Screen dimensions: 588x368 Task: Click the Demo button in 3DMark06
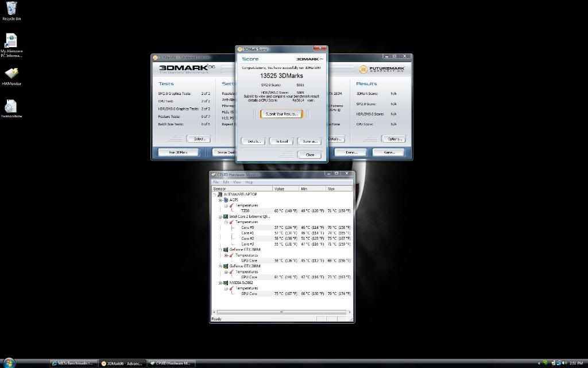(351, 152)
